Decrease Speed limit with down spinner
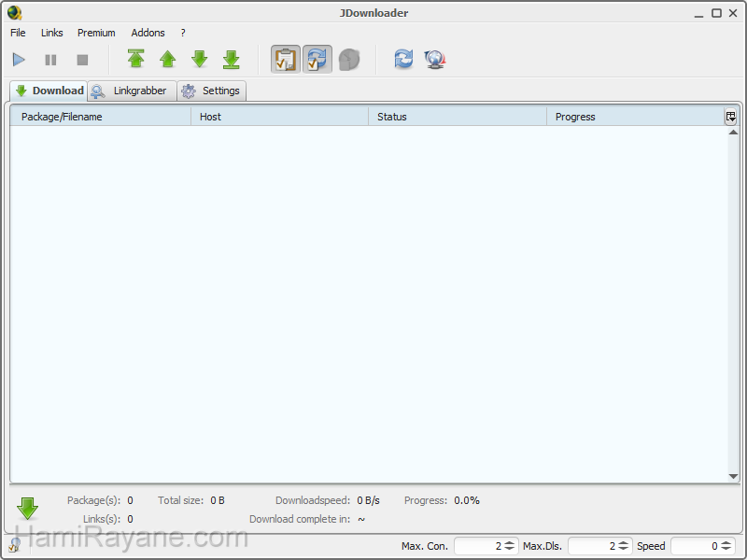This screenshot has width=747, height=560. click(x=726, y=549)
